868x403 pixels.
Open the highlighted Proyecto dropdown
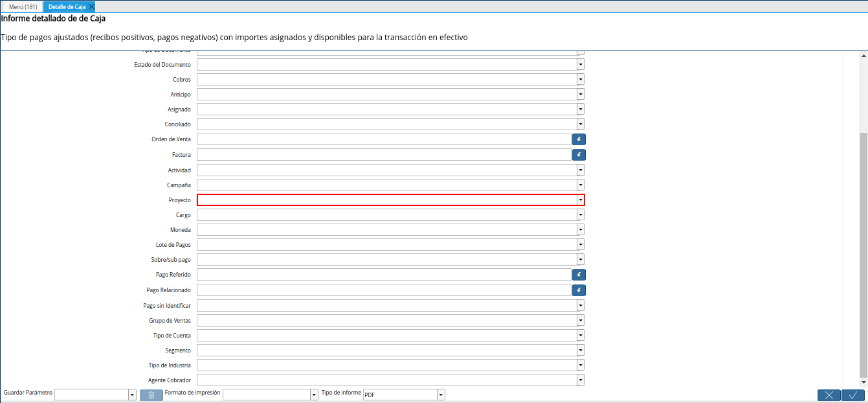click(x=580, y=200)
